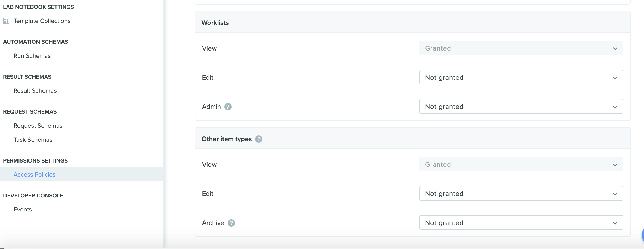Go to Request Schemas
Image resolution: width=644 pixels, height=249 pixels.
pos(38,126)
